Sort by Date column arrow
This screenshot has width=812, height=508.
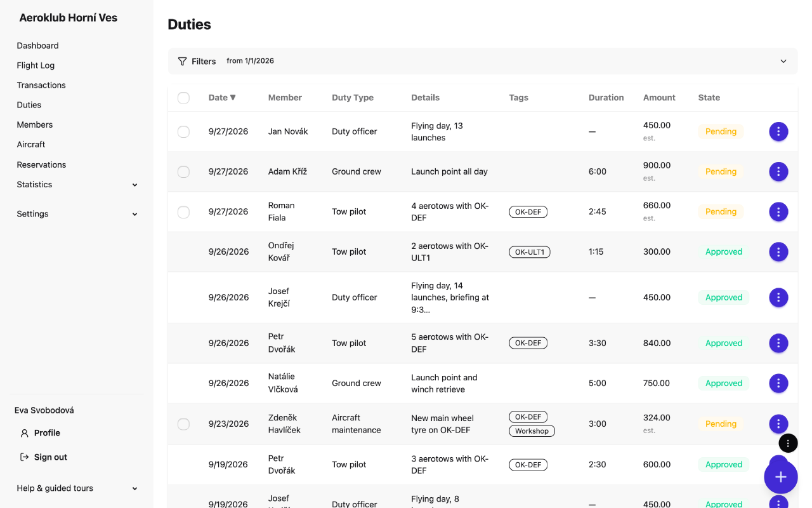point(233,98)
